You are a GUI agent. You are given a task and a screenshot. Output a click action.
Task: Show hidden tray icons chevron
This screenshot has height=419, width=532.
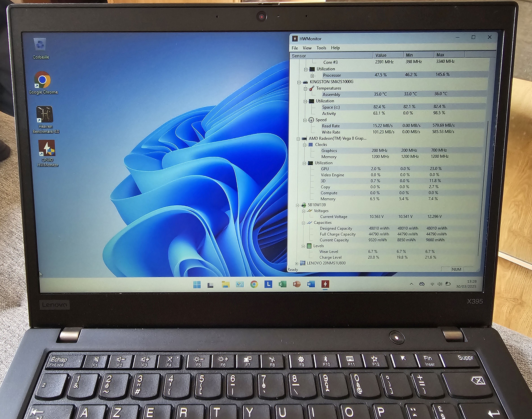click(412, 284)
